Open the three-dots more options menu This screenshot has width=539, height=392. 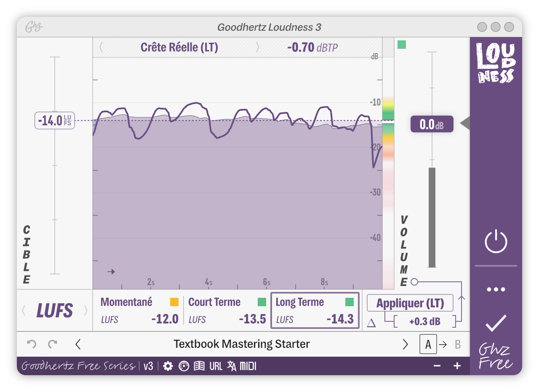pyautogui.click(x=496, y=289)
